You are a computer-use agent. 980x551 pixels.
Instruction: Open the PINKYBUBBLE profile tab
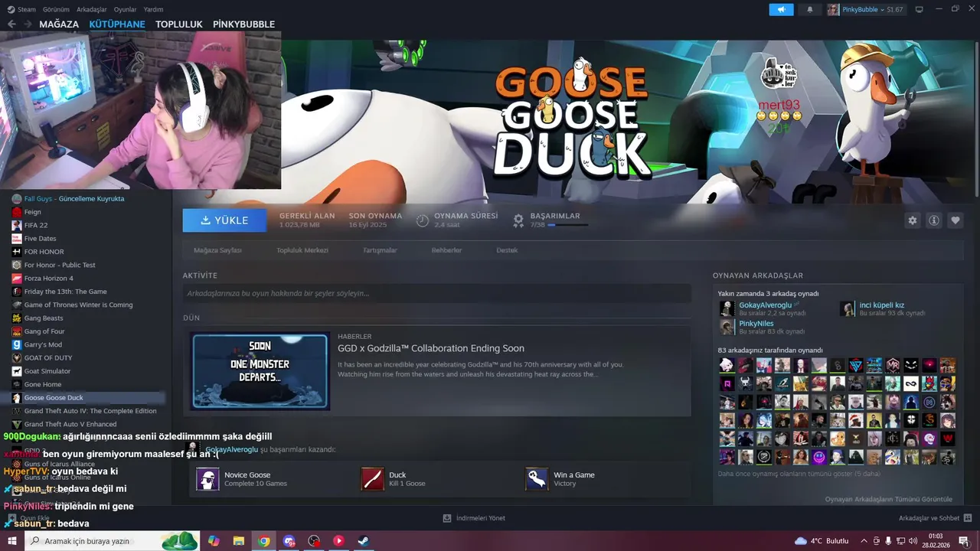[x=243, y=24]
